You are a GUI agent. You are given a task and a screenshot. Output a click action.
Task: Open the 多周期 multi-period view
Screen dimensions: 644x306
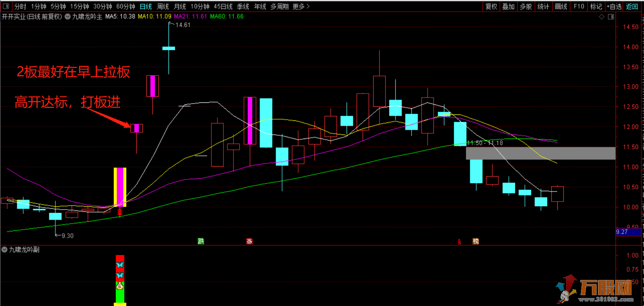click(x=279, y=6)
